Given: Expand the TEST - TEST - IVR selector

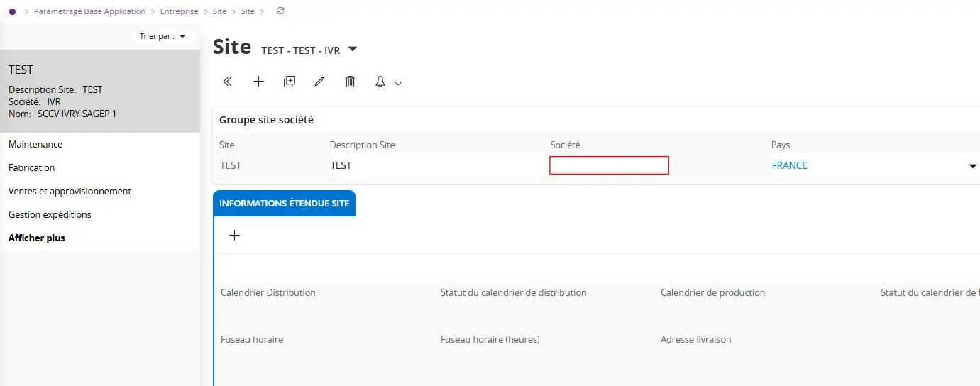Looking at the screenshot, I should [353, 50].
